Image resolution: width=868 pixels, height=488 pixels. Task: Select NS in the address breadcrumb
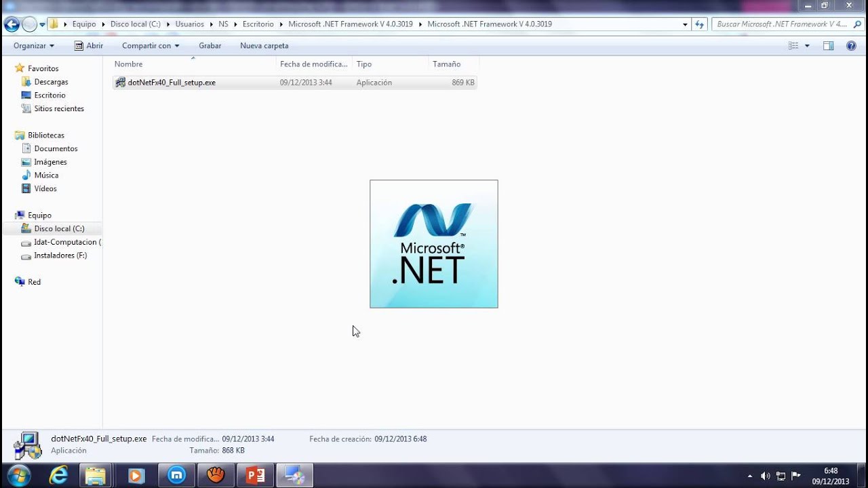(223, 24)
